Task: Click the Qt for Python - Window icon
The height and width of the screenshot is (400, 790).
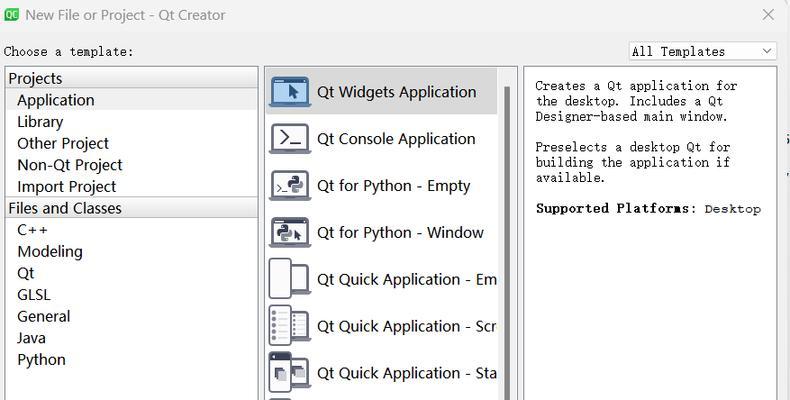Action: pyautogui.click(x=290, y=232)
